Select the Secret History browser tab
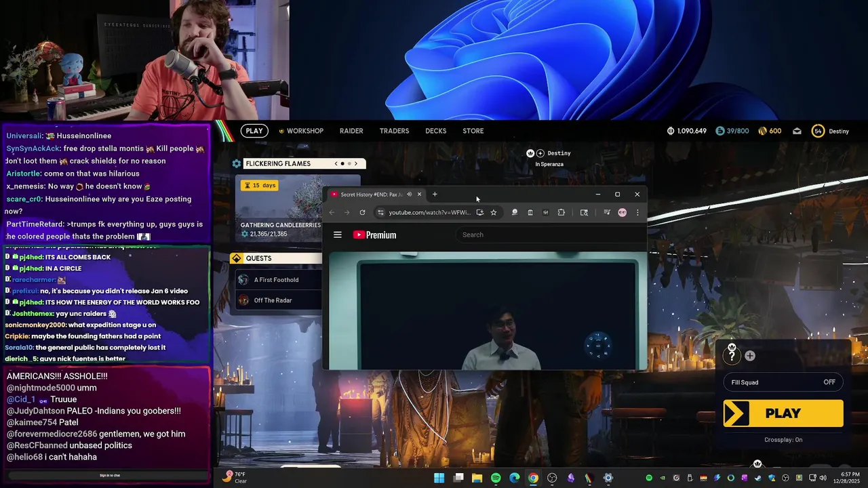868x488 pixels. 376,195
